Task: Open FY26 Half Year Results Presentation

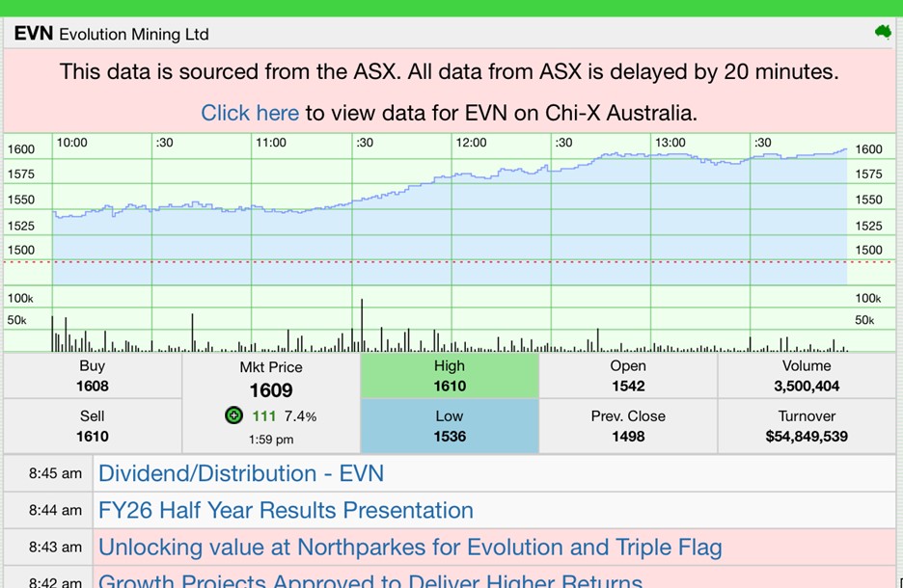Action: tap(286, 510)
